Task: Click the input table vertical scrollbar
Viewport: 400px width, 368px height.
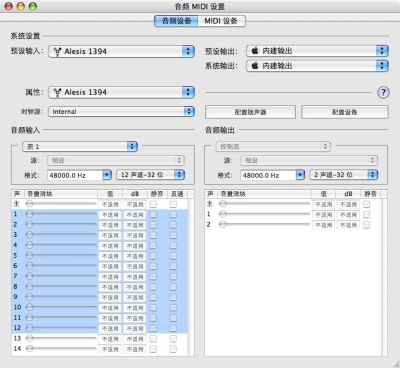Action: pos(191,277)
